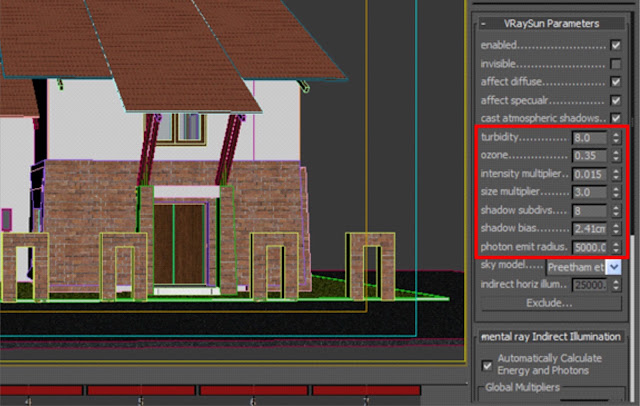This screenshot has height=406, width=640.
Task: Disable cast atmospheric shadows checkbox
Action: [616, 118]
